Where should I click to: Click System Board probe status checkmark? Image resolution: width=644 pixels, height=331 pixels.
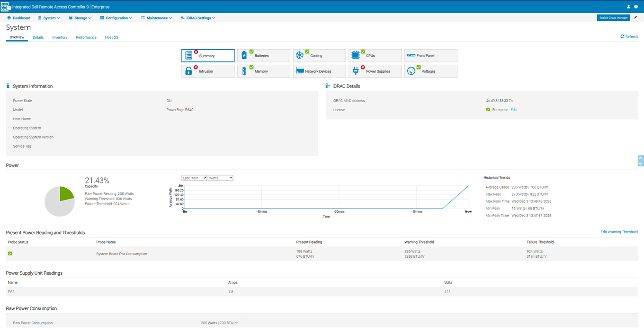tap(10, 253)
